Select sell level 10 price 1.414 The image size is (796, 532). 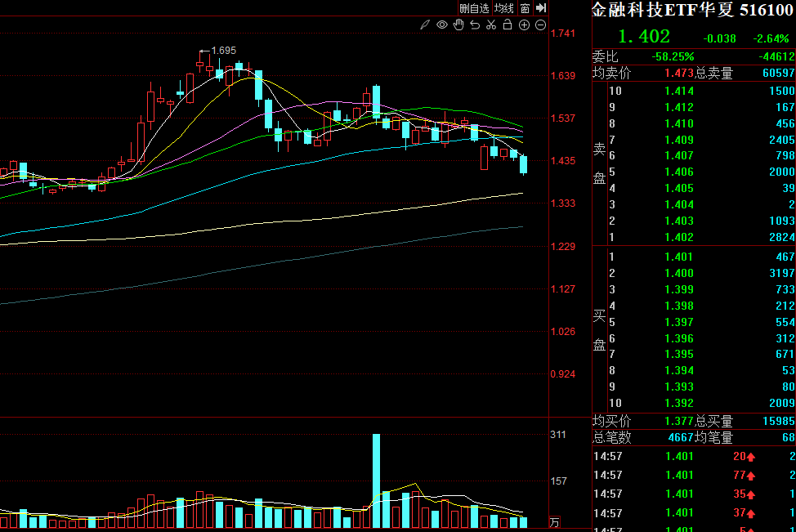coord(678,91)
